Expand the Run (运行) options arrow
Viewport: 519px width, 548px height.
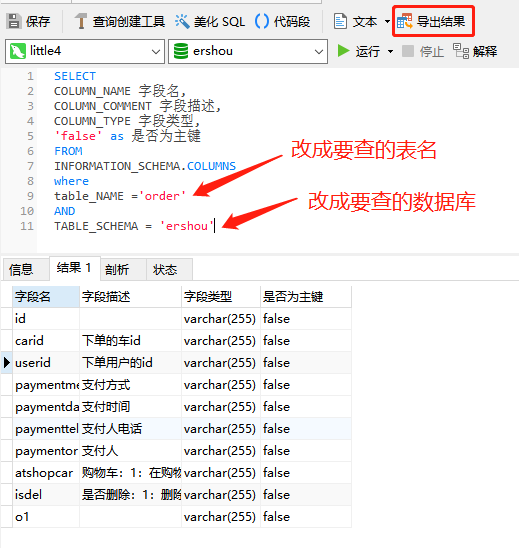coord(390,51)
